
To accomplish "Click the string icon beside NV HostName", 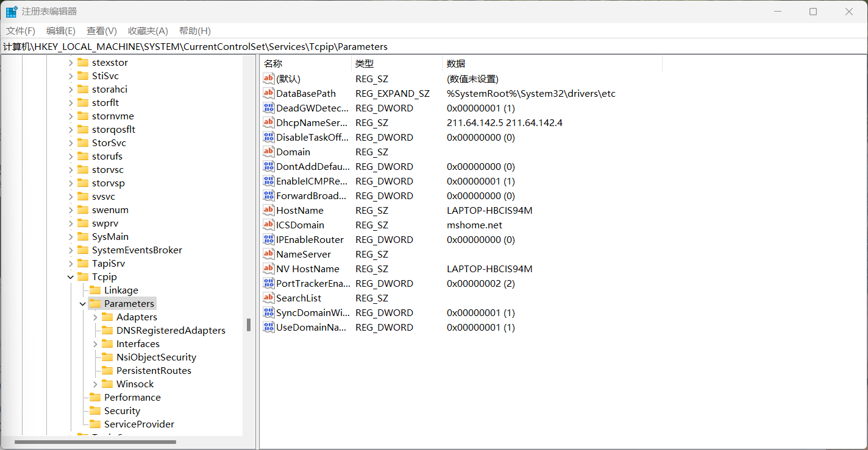I will click(269, 269).
